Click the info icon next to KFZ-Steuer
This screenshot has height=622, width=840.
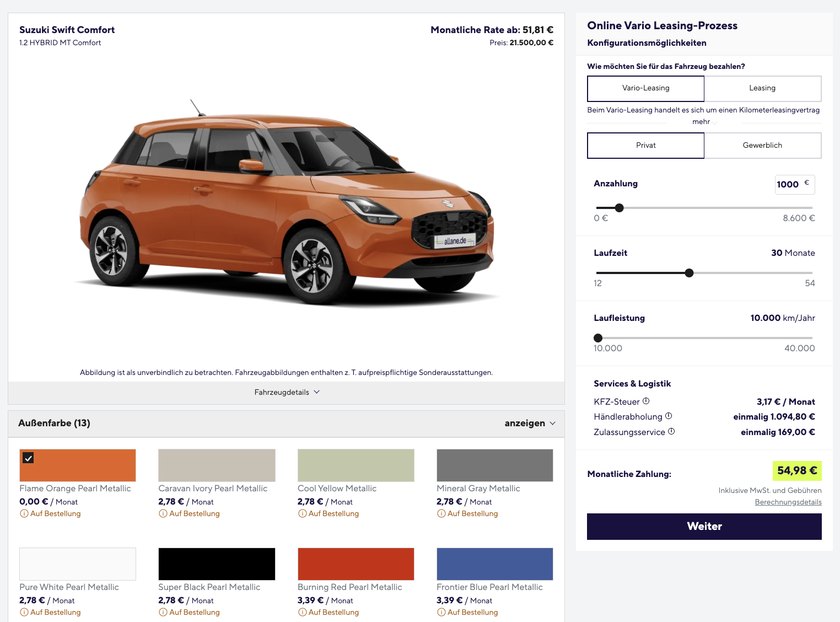point(646,401)
